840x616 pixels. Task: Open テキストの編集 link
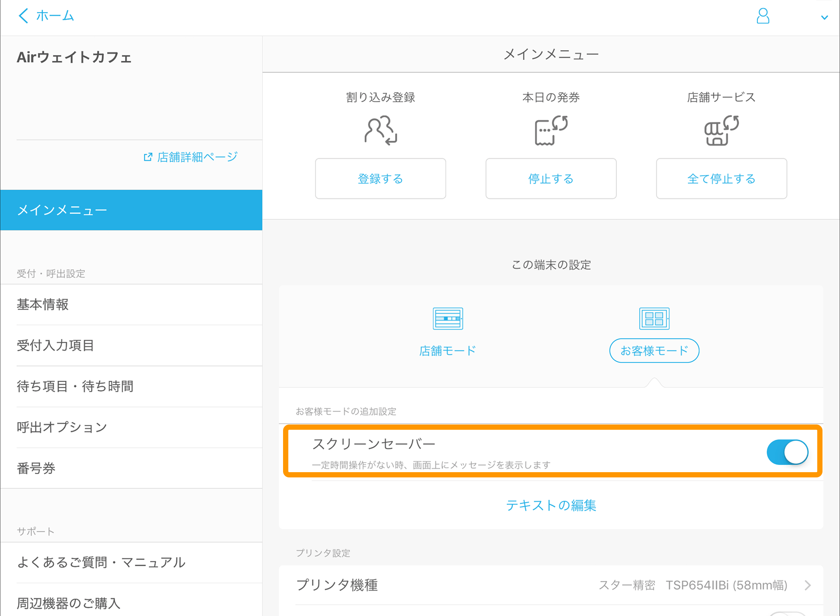[x=551, y=505]
